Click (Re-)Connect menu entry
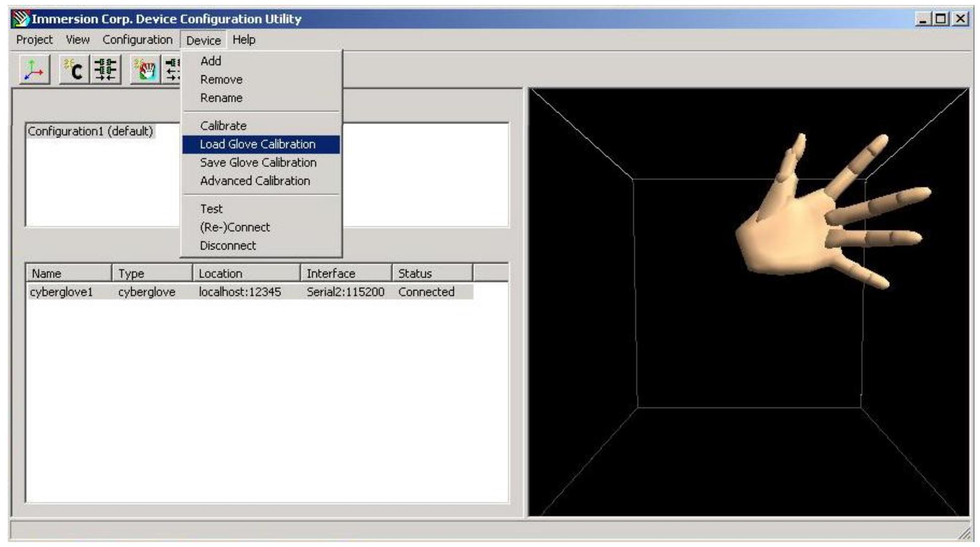The width and height of the screenshot is (980, 547). (x=261, y=227)
